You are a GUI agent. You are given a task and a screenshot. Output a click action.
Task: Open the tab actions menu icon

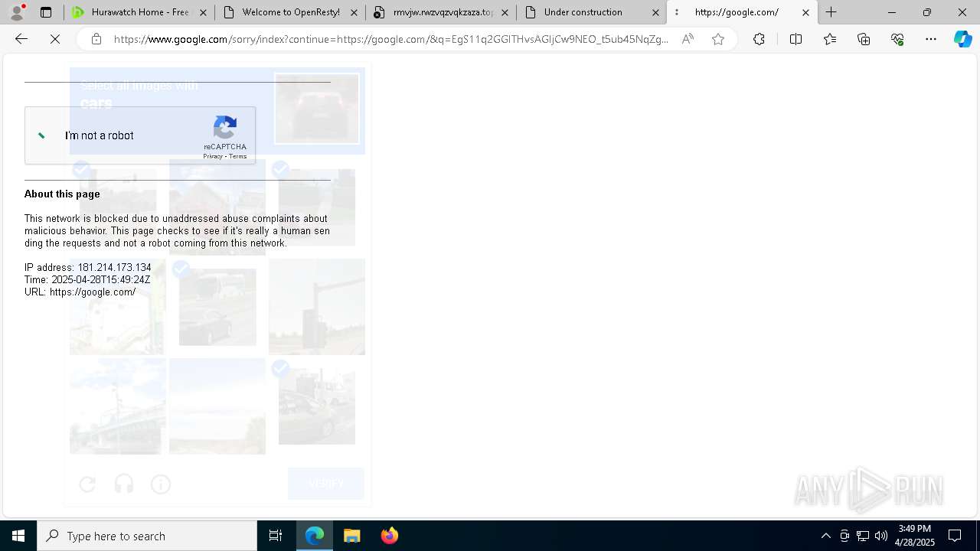[46, 12]
